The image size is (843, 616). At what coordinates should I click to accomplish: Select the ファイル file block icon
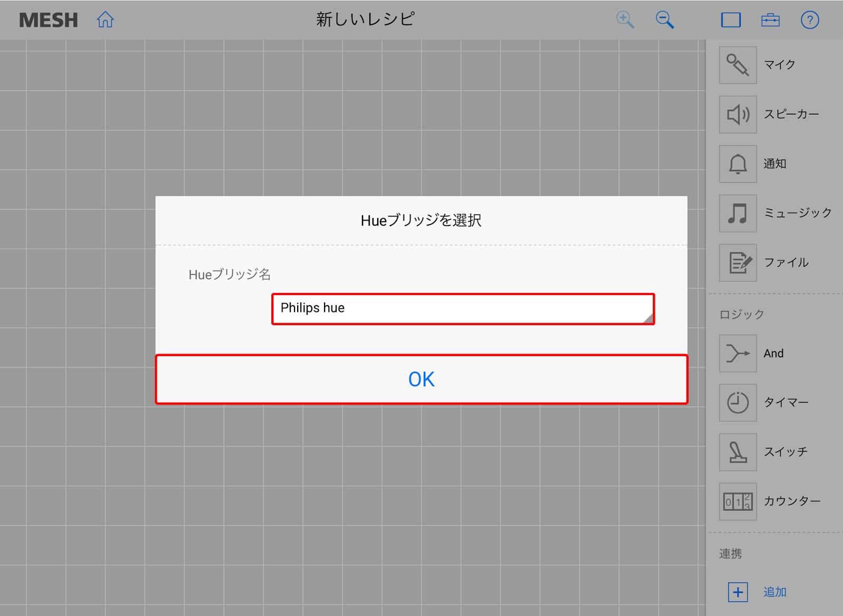click(738, 262)
